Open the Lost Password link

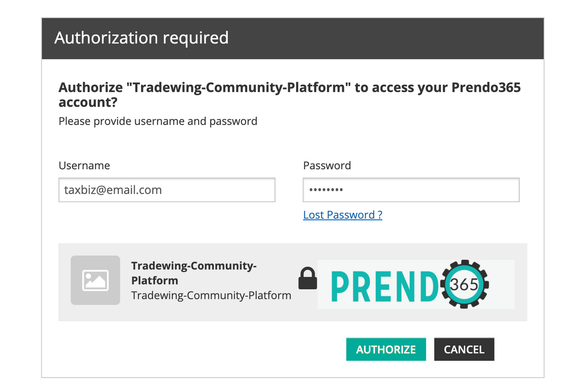[343, 215]
